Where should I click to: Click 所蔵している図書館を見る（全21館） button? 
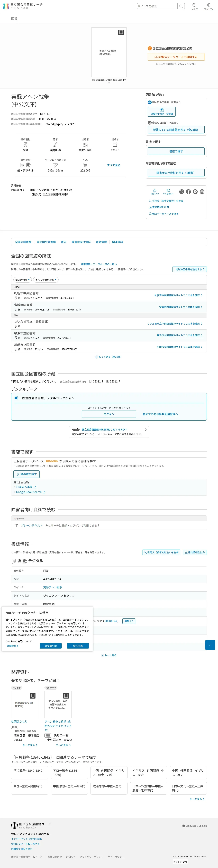176,130
